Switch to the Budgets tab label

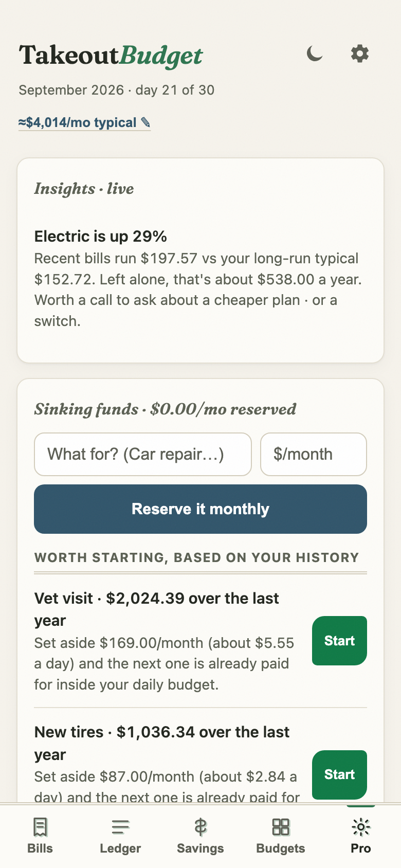[x=281, y=848]
